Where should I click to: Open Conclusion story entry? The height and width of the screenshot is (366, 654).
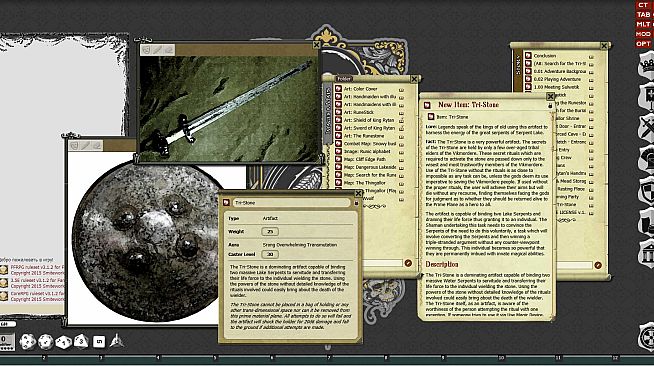[545, 56]
